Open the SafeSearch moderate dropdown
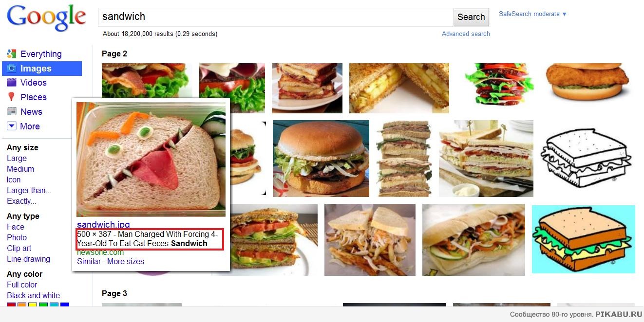 coord(532,14)
